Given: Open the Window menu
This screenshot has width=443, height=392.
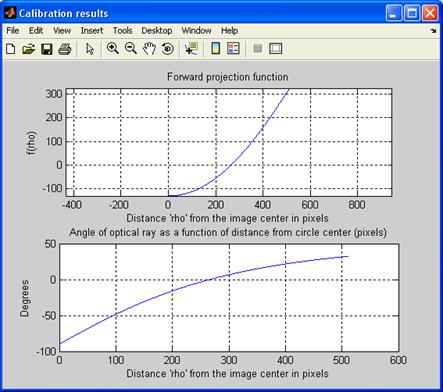Looking at the screenshot, I should coord(196,31).
